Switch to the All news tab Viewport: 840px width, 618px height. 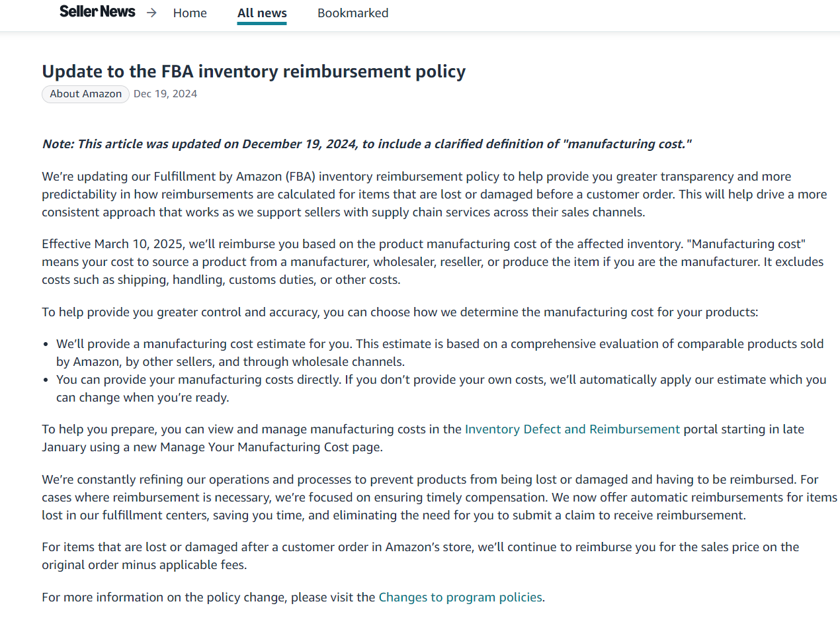262,13
